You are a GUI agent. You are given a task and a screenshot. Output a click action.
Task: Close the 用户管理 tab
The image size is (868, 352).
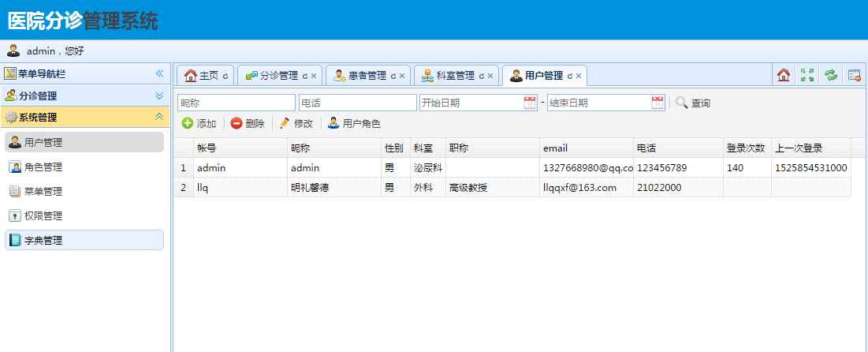[x=579, y=76]
